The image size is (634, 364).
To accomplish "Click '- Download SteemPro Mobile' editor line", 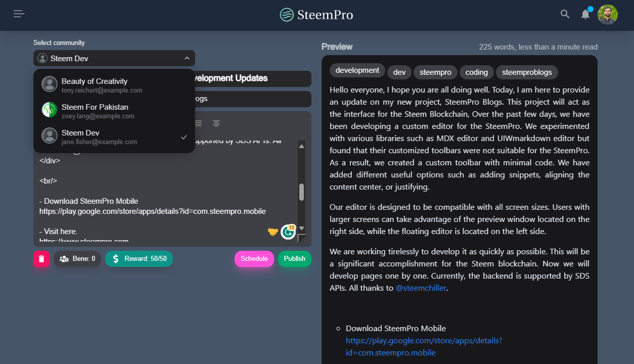I will pos(88,201).
